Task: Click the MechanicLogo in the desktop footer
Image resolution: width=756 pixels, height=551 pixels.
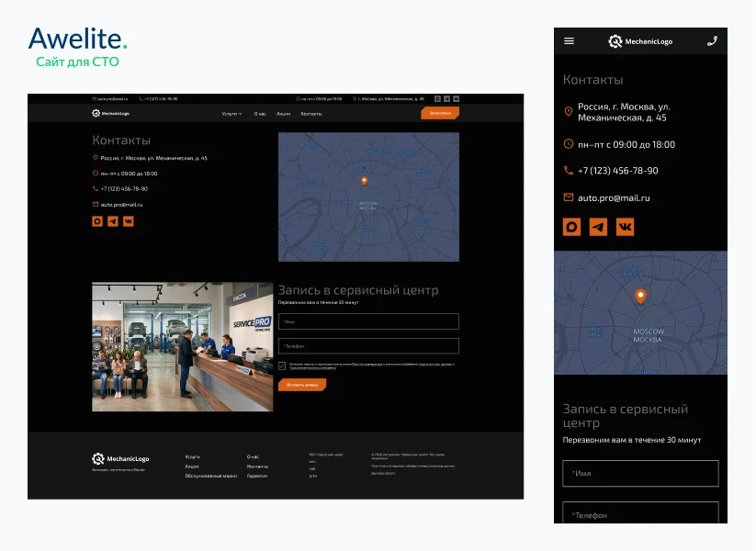Action: [120, 458]
